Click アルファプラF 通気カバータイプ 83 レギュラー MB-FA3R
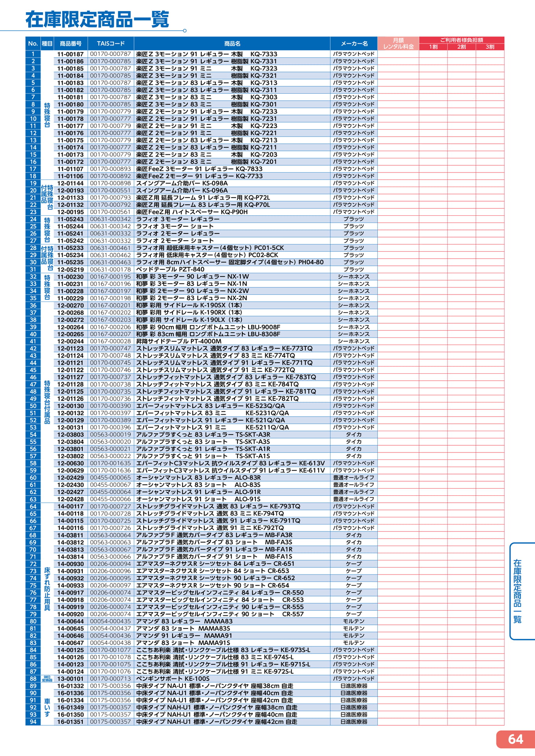The image size is (535, 756). [214, 535]
